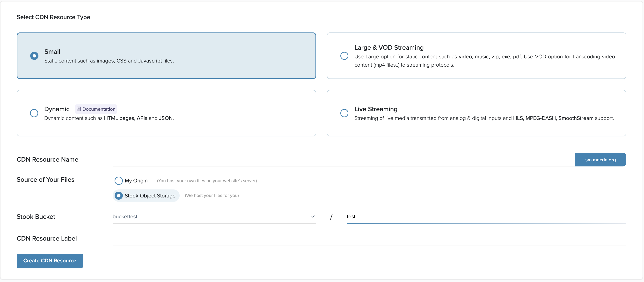Image resolution: width=644 pixels, height=282 pixels.
Task: Expand the Stook Bucket chevron arrow
Action: coord(313,216)
